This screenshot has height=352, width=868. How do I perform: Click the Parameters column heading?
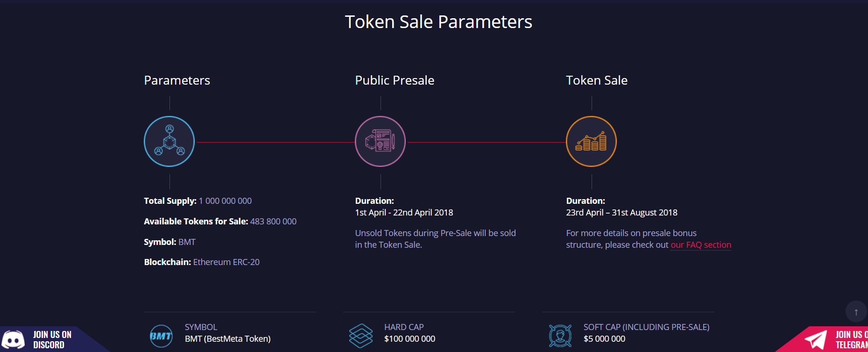tap(177, 80)
